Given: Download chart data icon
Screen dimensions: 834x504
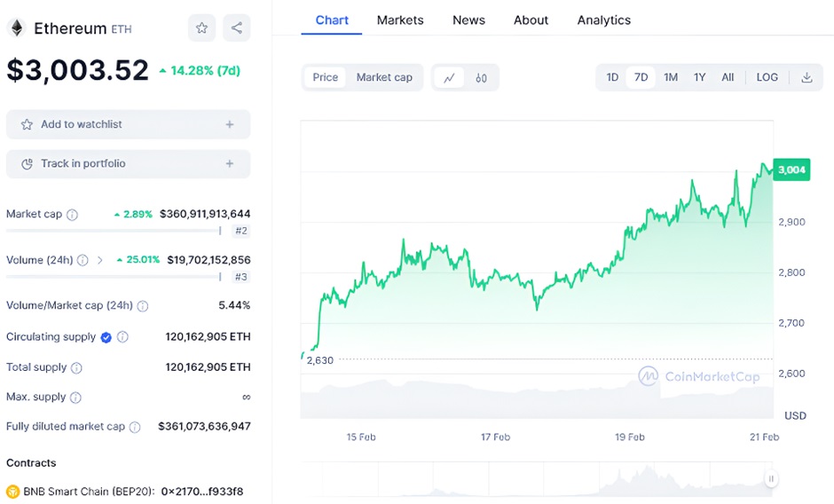Looking at the screenshot, I should point(806,77).
